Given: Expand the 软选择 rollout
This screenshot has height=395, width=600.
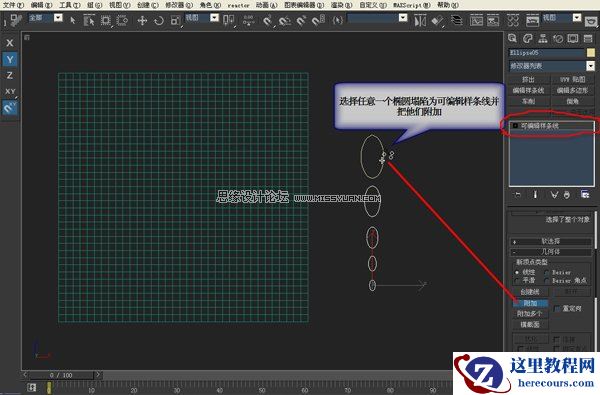Looking at the screenshot, I should pos(551,242).
